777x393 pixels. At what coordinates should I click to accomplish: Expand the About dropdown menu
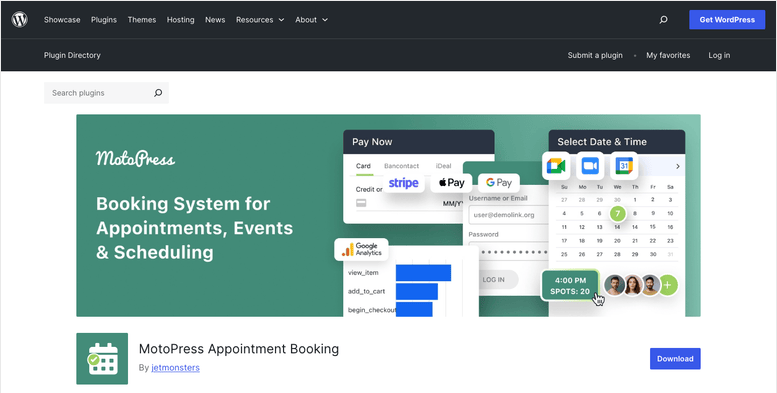pyautogui.click(x=311, y=20)
